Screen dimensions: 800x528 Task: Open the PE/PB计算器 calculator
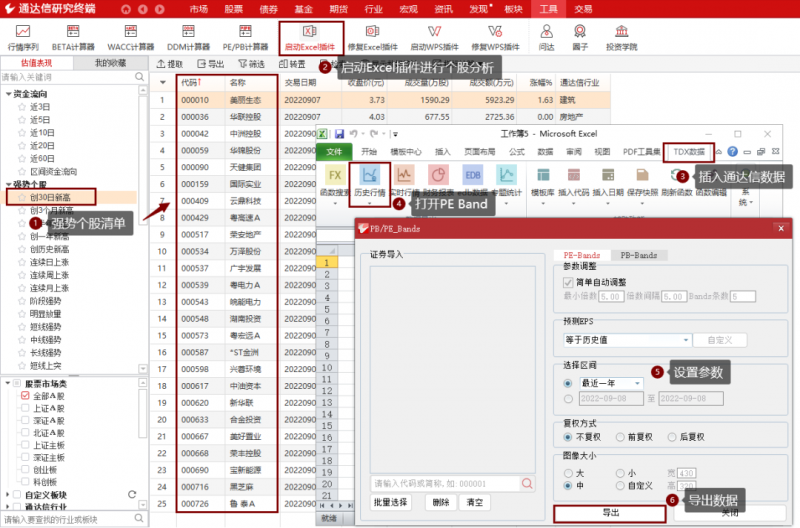245,38
